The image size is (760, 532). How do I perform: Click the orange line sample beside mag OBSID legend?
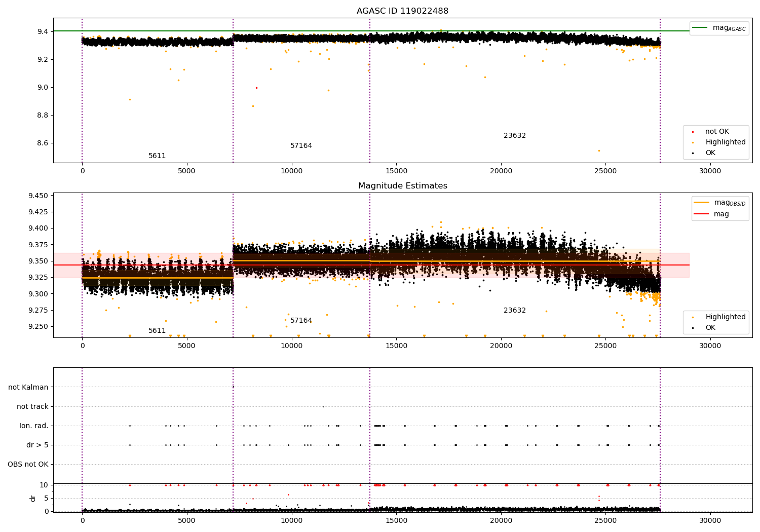701,202
